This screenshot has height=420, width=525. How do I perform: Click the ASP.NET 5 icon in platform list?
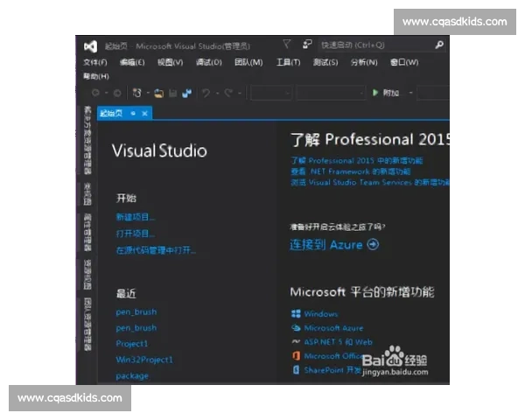(296, 341)
